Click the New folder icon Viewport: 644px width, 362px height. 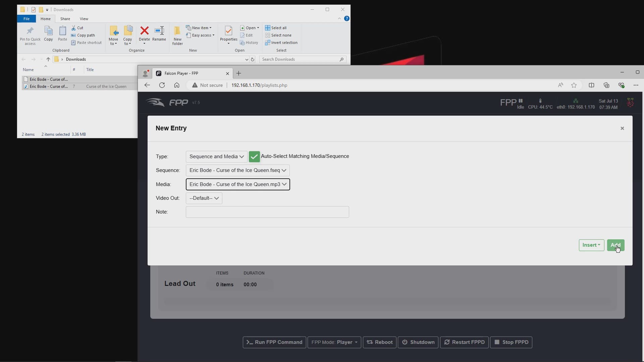coord(177,31)
